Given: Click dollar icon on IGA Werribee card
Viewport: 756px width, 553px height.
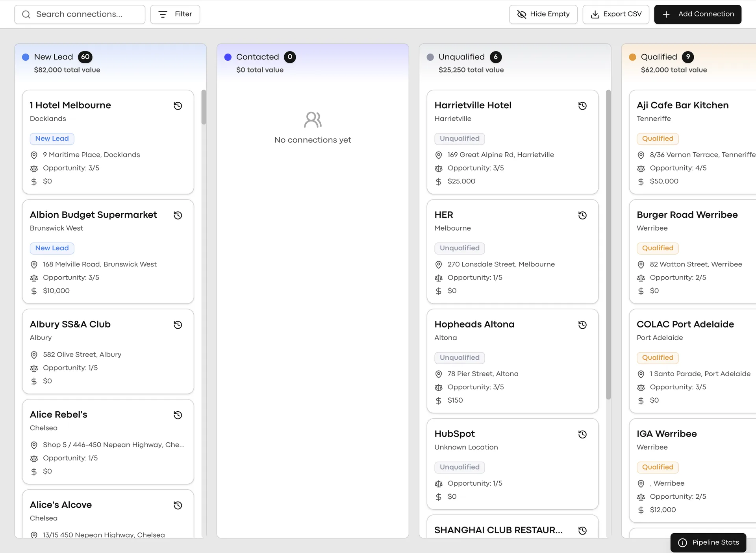Looking at the screenshot, I should pos(641,510).
